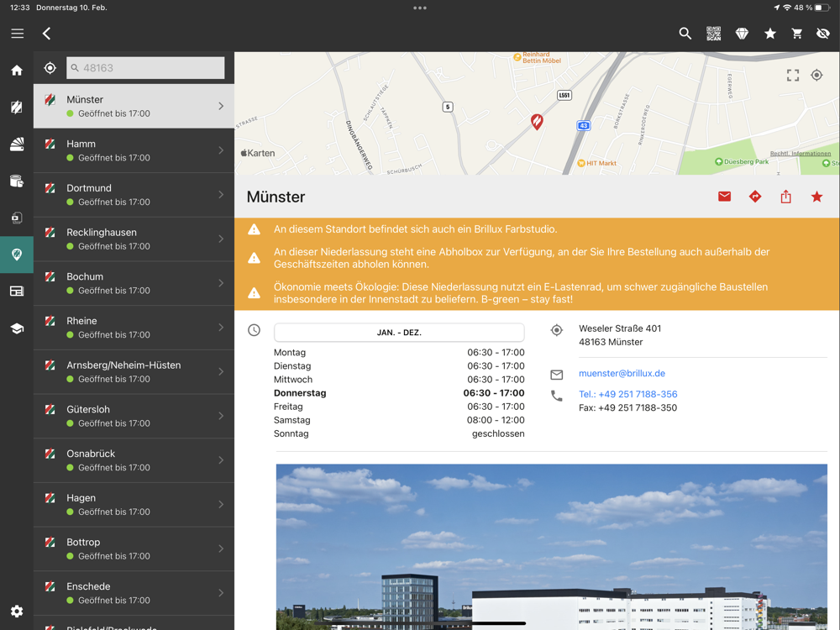Call Tel.: +49 251 7188-356

pyautogui.click(x=627, y=394)
